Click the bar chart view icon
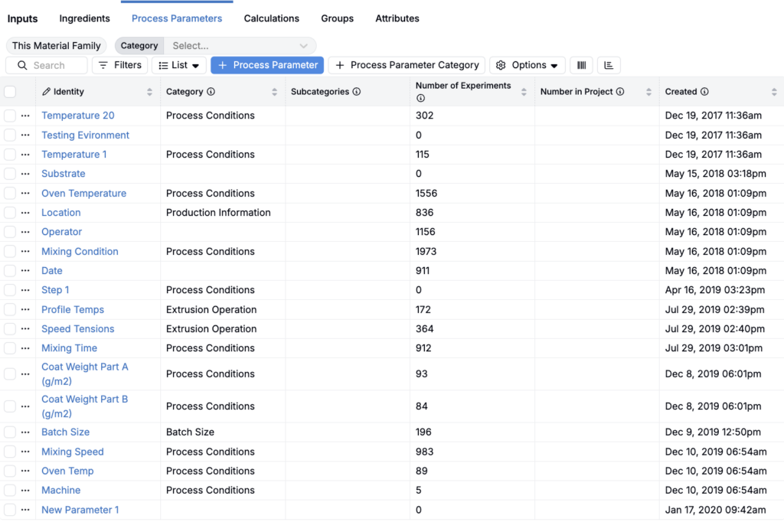Viewport: 784px width, 532px height. pos(609,65)
